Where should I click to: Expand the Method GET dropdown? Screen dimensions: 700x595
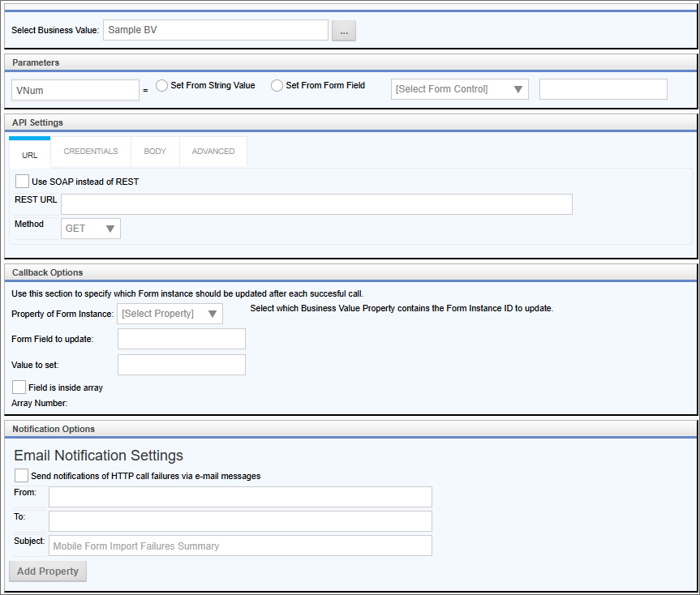91,229
